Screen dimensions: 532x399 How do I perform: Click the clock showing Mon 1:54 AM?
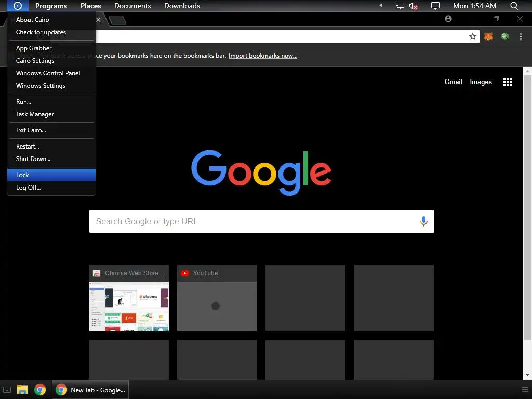[x=474, y=6]
